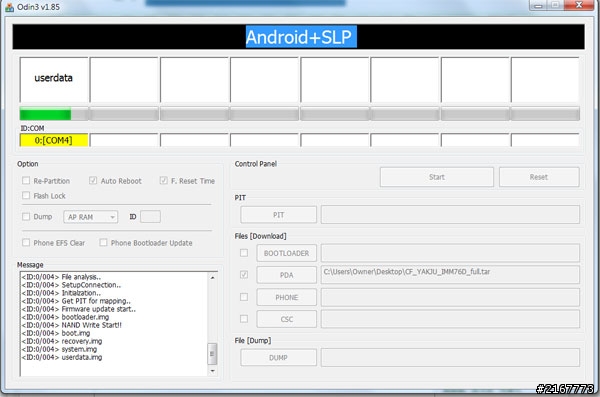
Task: Select 'bootloader.img' log line
Action: (x=65, y=317)
